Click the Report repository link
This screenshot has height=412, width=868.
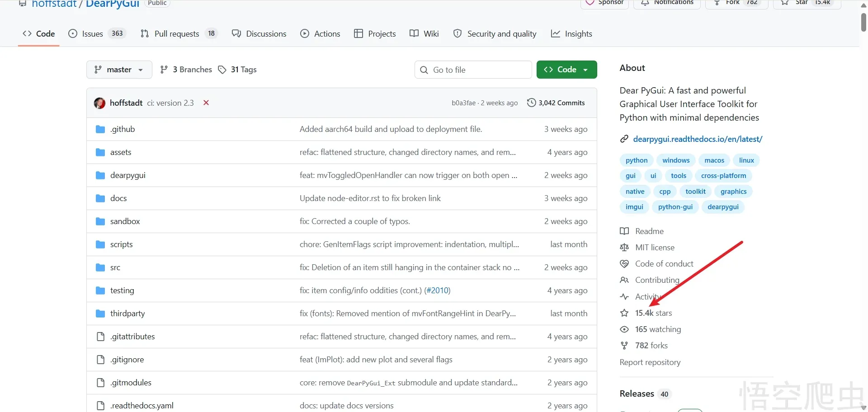coord(650,362)
